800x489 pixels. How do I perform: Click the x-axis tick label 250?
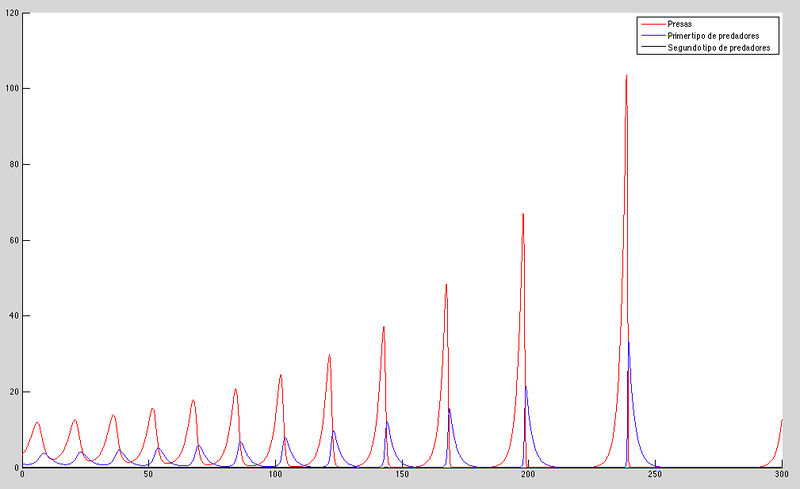point(655,475)
